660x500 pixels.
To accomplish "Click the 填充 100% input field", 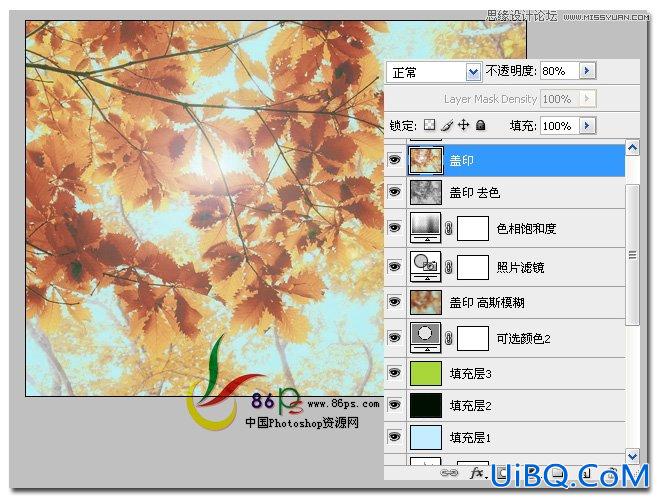I will [x=560, y=125].
